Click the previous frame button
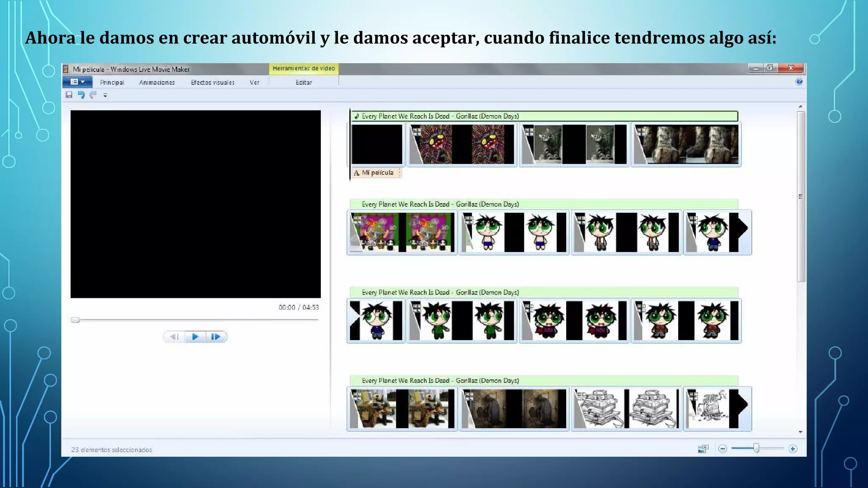This screenshot has width=868, height=488. (174, 337)
